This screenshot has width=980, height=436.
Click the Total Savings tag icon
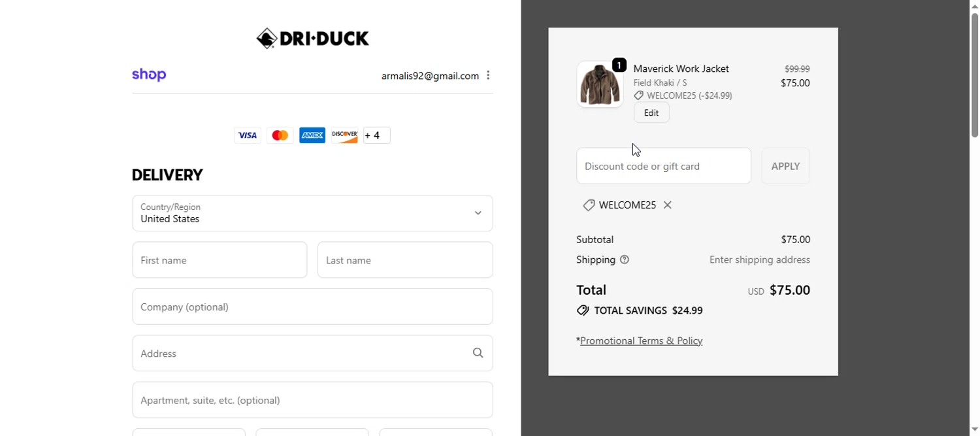pyautogui.click(x=583, y=310)
